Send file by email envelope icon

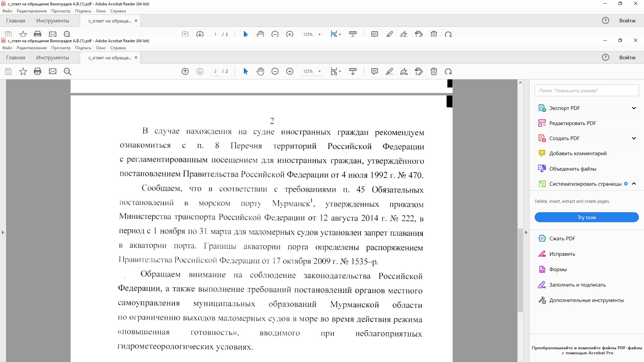click(53, 71)
